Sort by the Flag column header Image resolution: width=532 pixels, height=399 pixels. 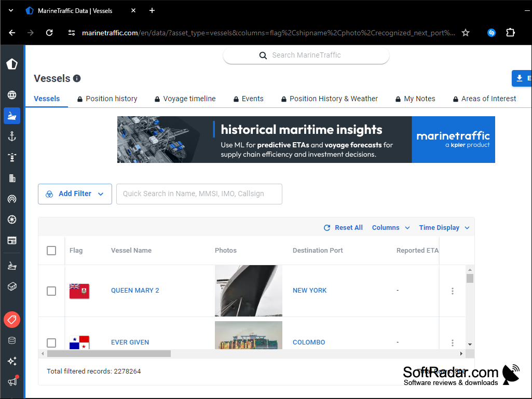coord(76,251)
